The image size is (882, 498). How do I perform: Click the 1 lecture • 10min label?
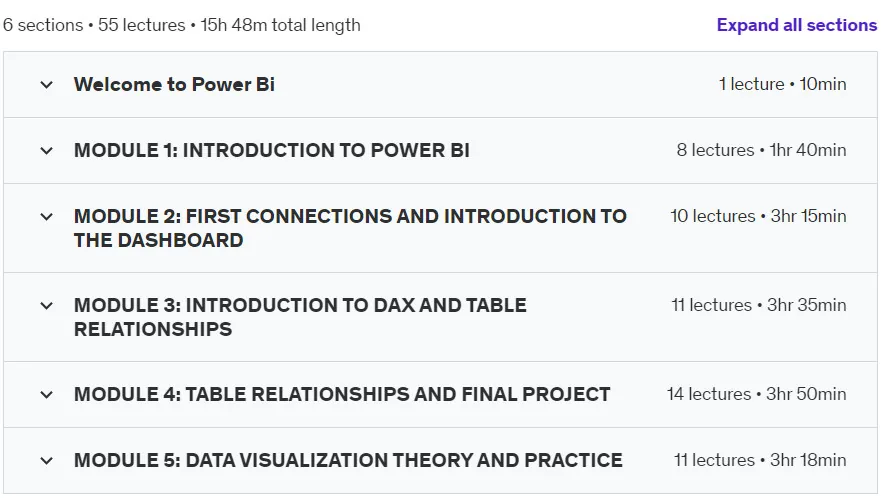782,84
